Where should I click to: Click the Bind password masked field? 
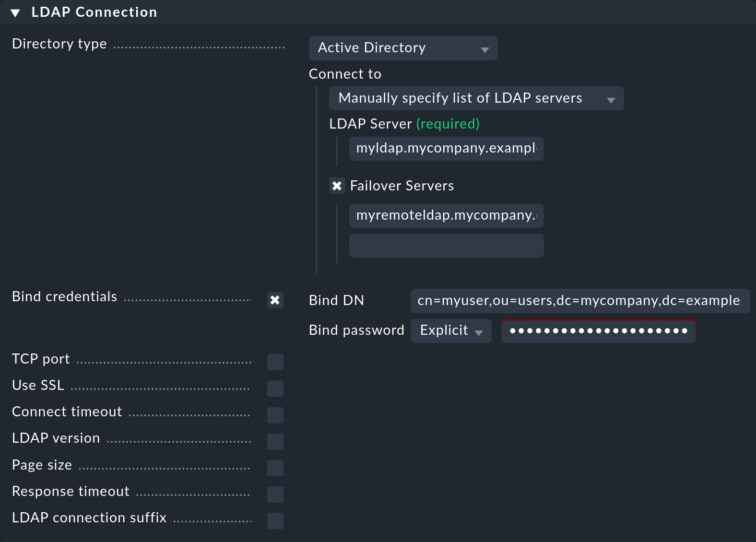pyautogui.click(x=599, y=331)
